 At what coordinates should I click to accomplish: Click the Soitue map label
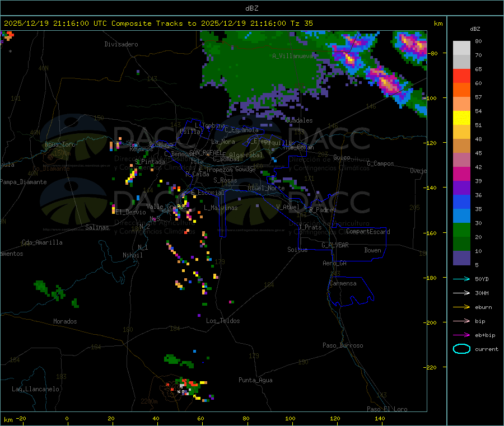pyautogui.click(x=297, y=250)
